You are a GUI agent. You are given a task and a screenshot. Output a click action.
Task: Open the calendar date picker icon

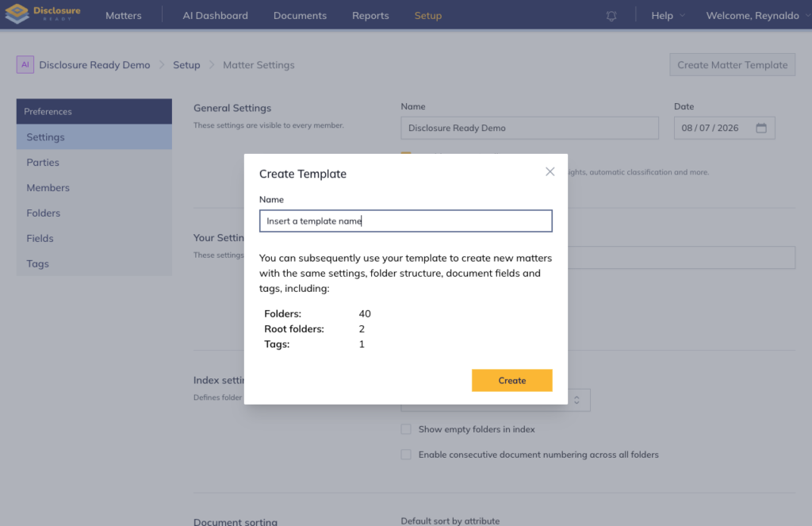tap(760, 128)
